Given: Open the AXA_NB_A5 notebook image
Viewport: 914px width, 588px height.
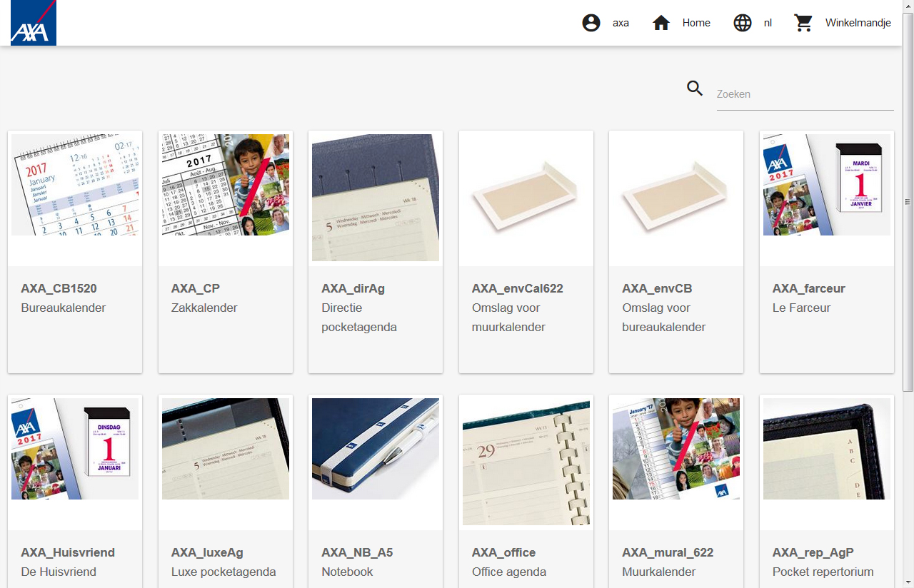Looking at the screenshot, I should click(376, 449).
